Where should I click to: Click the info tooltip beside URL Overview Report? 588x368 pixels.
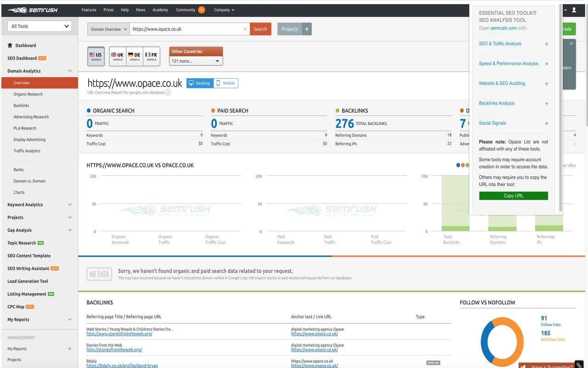coord(169,92)
